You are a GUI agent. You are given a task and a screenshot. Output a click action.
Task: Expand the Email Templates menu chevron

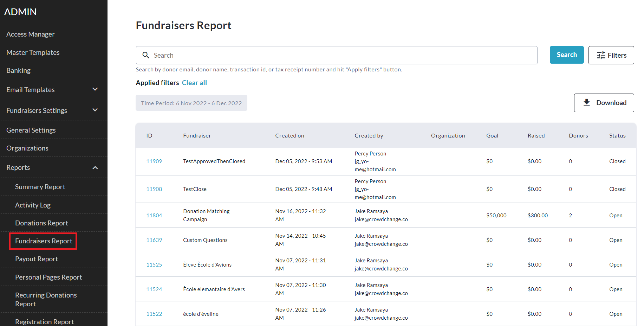pos(95,89)
